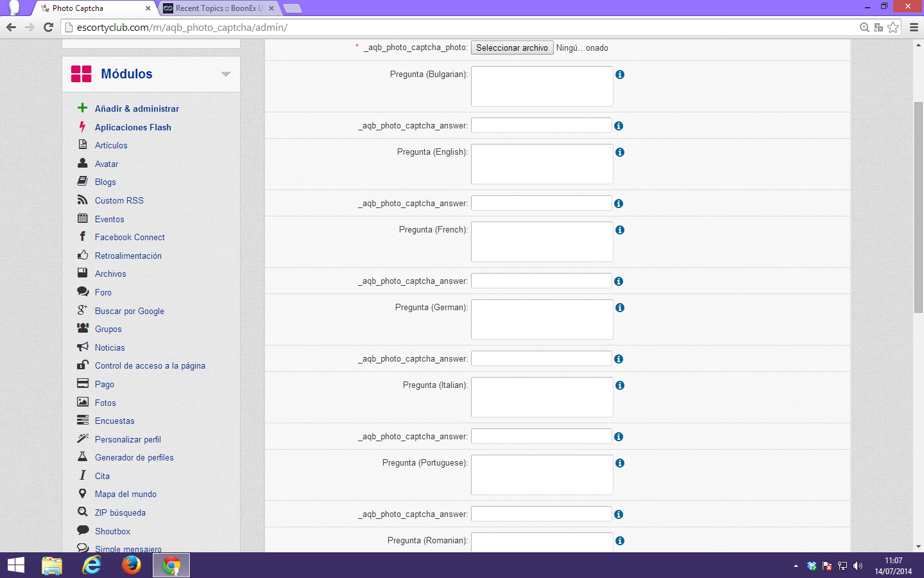This screenshot has height=578, width=924.
Task: Collapse the Módulos panel with its arrow
Action: click(226, 74)
